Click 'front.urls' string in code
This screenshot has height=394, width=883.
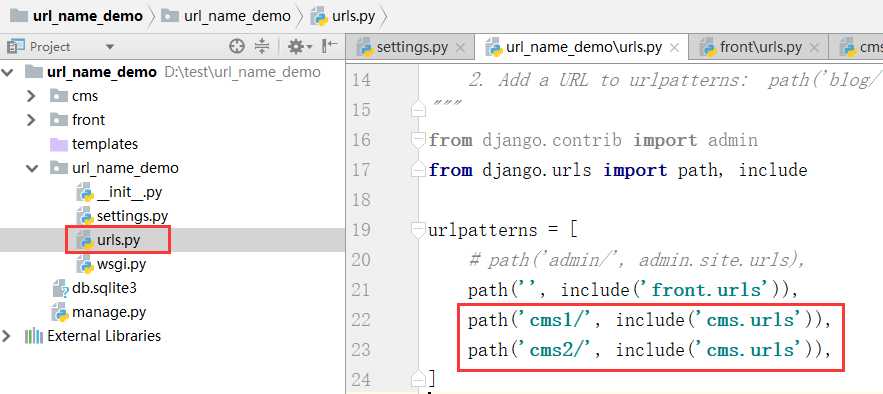(711, 290)
